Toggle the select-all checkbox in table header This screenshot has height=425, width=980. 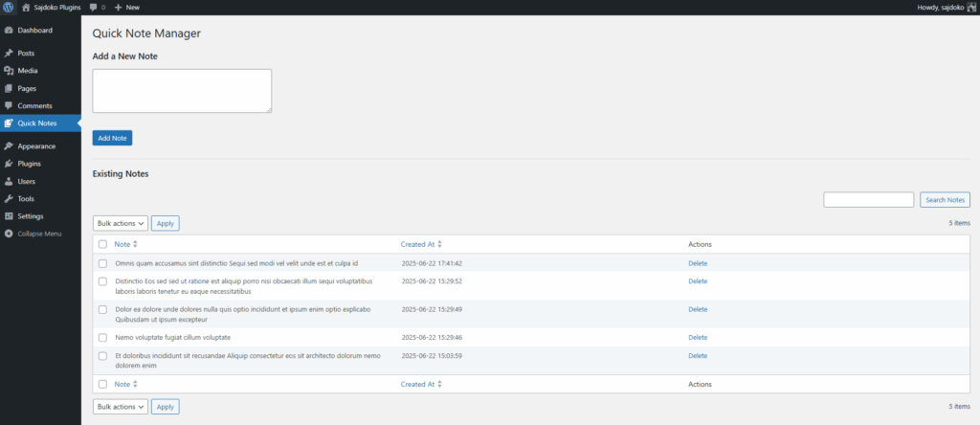click(102, 244)
